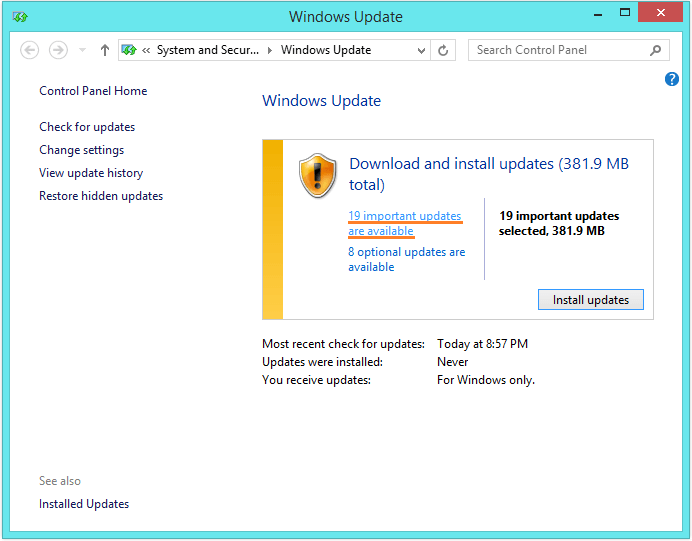The height and width of the screenshot is (541, 692).
Task: Open Help with the blue question icon
Action: (x=672, y=79)
